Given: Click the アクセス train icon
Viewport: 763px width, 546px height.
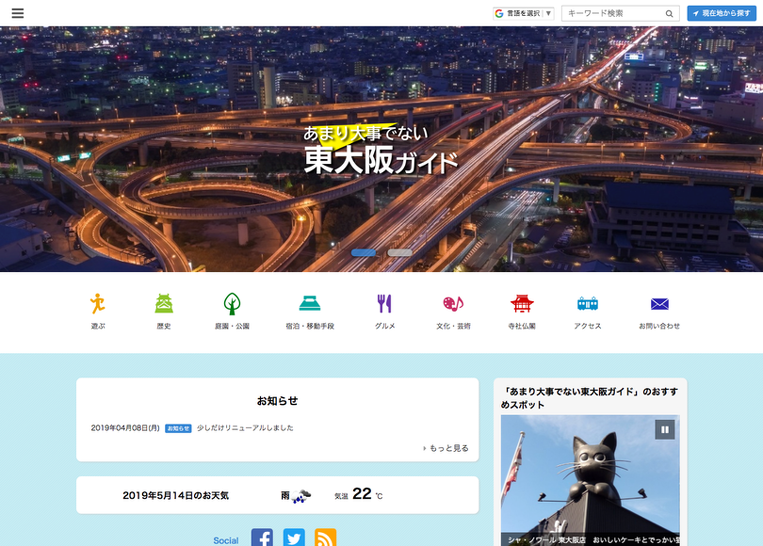Looking at the screenshot, I should pyautogui.click(x=588, y=303).
